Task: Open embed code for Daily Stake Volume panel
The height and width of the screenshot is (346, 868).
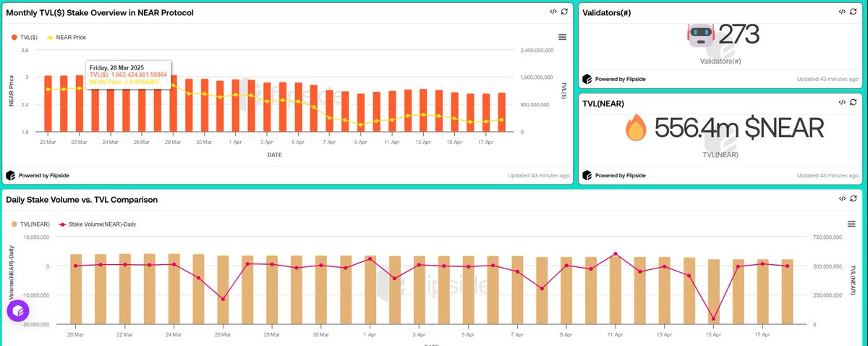Action: click(x=843, y=198)
